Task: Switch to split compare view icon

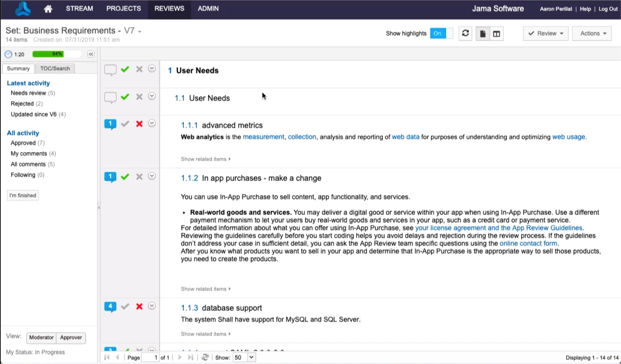Action: 496,34
